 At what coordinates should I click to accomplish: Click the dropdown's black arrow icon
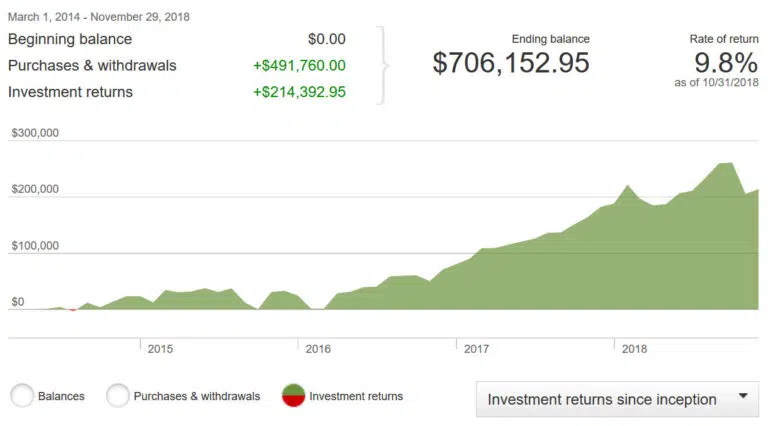743,396
